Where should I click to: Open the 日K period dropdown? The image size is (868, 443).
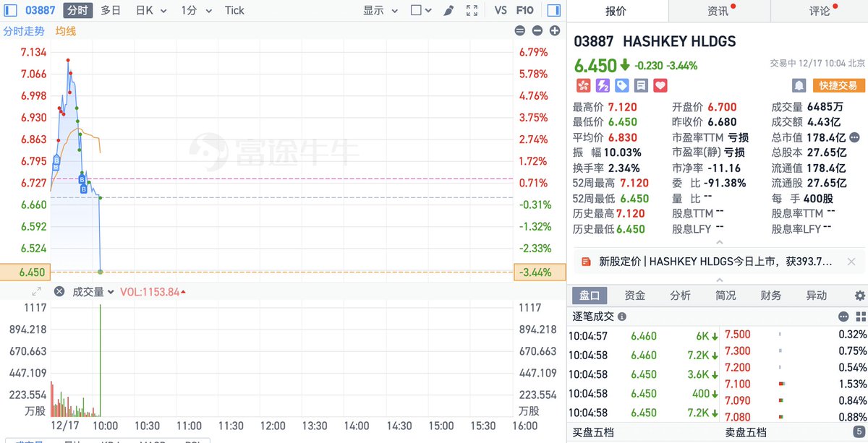(152, 10)
